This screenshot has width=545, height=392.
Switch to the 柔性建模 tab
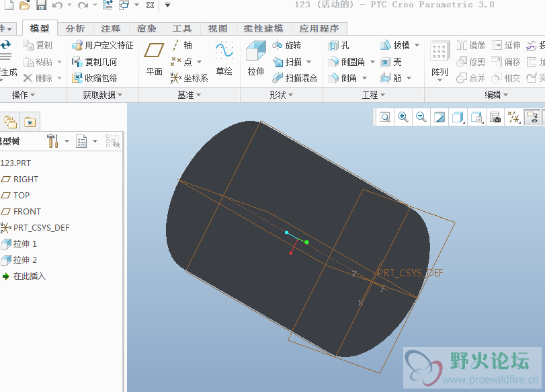[263, 28]
